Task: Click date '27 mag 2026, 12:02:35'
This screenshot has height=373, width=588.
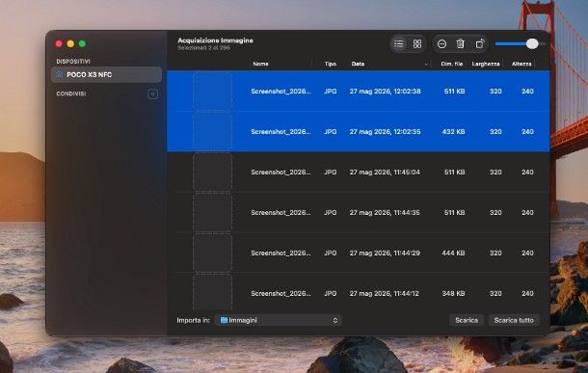Action: pyautogui.click(x=386, y=132)
